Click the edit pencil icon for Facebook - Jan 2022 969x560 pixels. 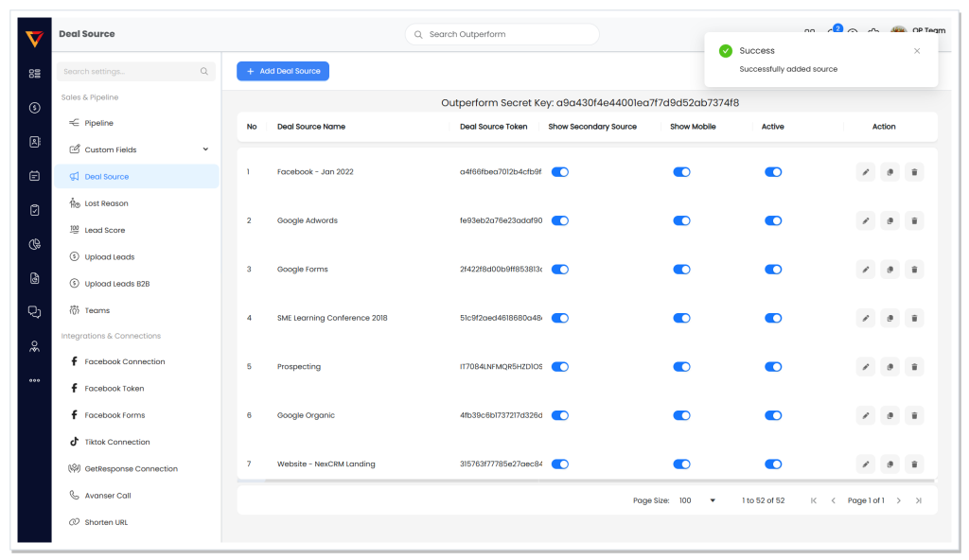tap(865, 172)
